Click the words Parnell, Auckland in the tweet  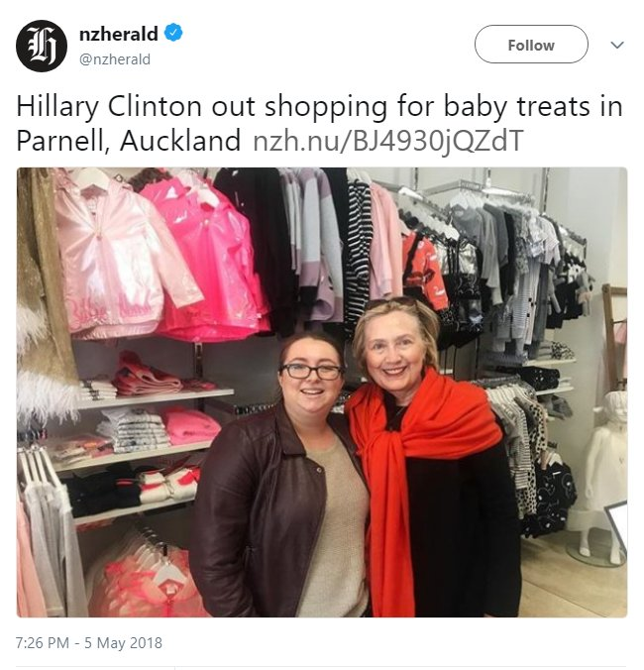[x=129, y=141]
